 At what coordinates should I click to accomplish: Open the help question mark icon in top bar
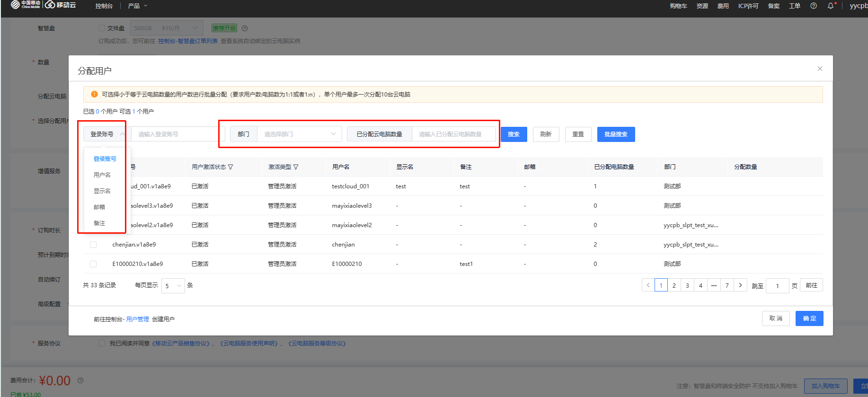813,6
